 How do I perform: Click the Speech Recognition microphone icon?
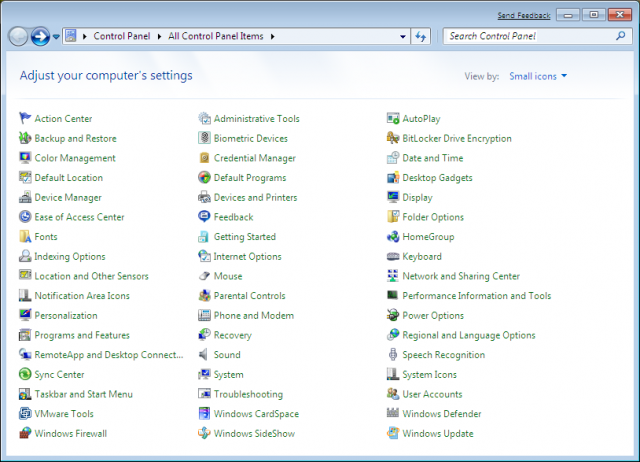(x=393, y=354)
